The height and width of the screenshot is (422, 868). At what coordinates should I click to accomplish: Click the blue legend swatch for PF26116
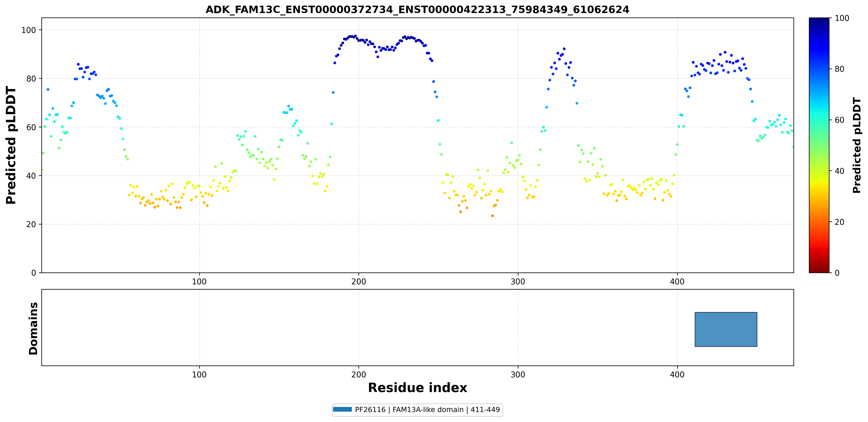coord(342,410)
